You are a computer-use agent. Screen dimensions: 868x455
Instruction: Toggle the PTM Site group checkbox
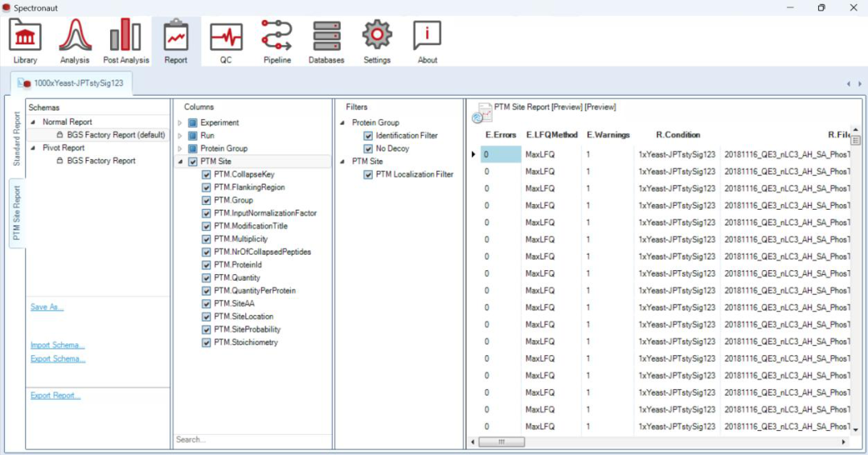pos(193,162)
